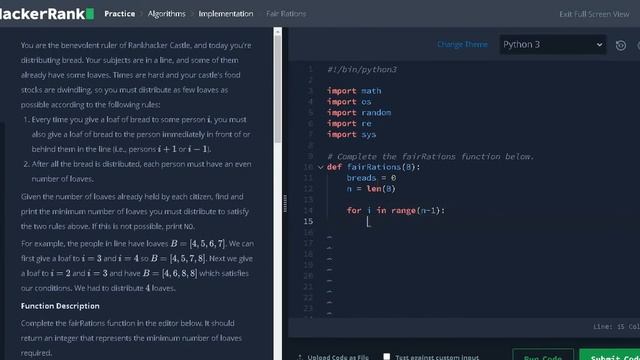The image size is (640, 360).
Task: Click the 'import math' code line
Action: click(x=354, y=91)
